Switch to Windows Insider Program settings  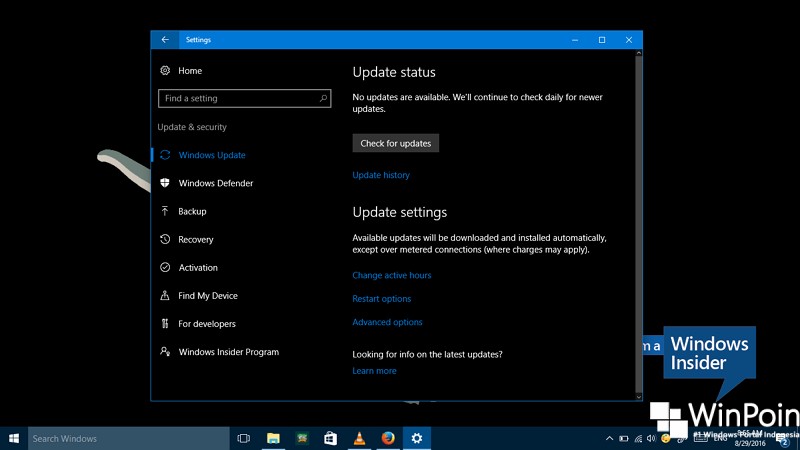(x=229, y=352)
